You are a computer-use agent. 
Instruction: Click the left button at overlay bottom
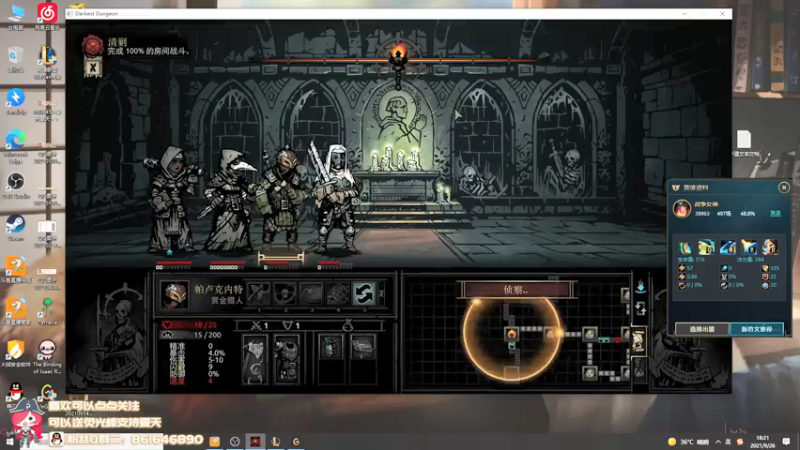click(702, 329)
